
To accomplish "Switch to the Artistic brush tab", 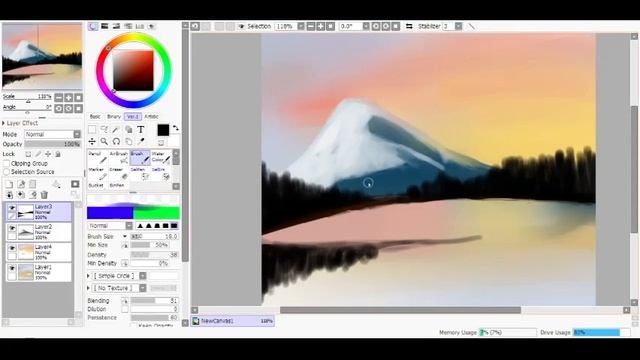I will point(151,117).
